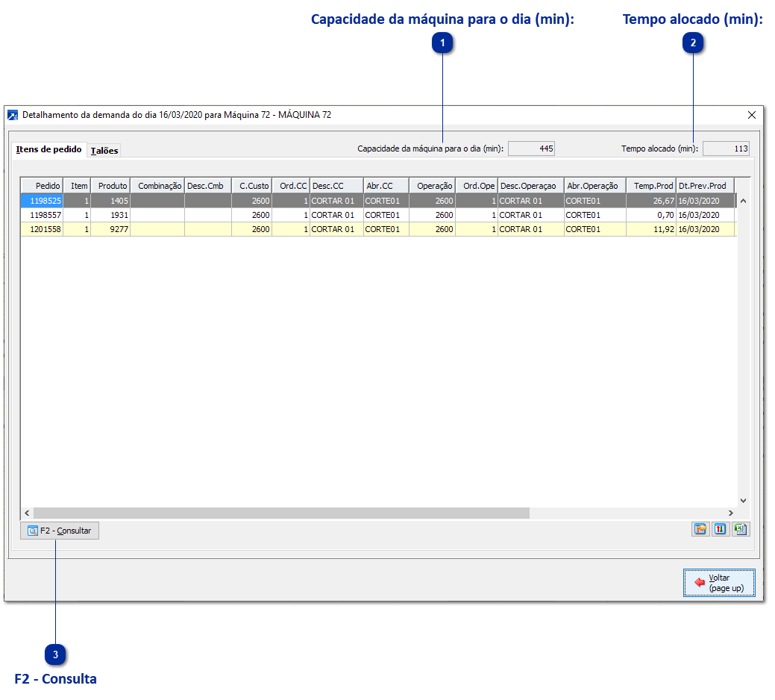Click the vertical scrollbar down arrow

743,501
